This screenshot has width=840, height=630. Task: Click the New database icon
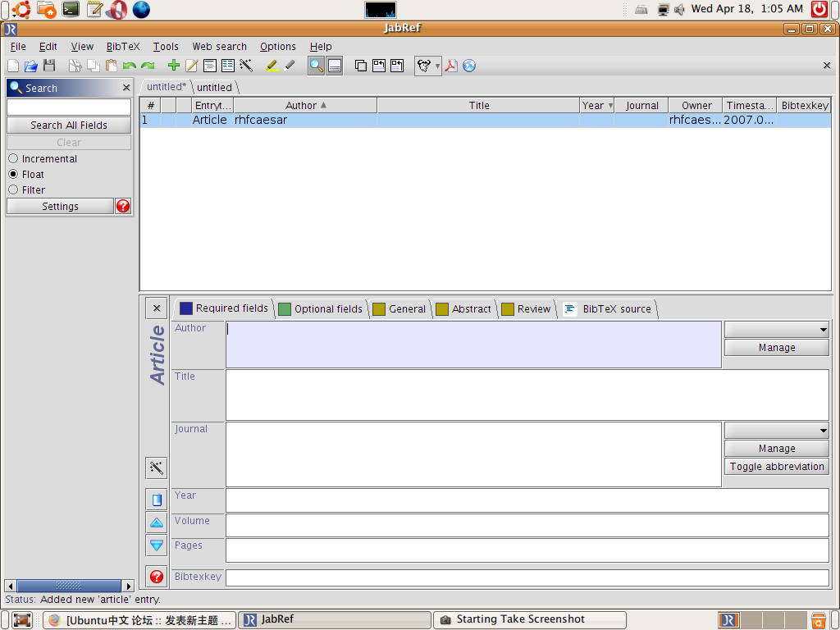click(13, 66)
